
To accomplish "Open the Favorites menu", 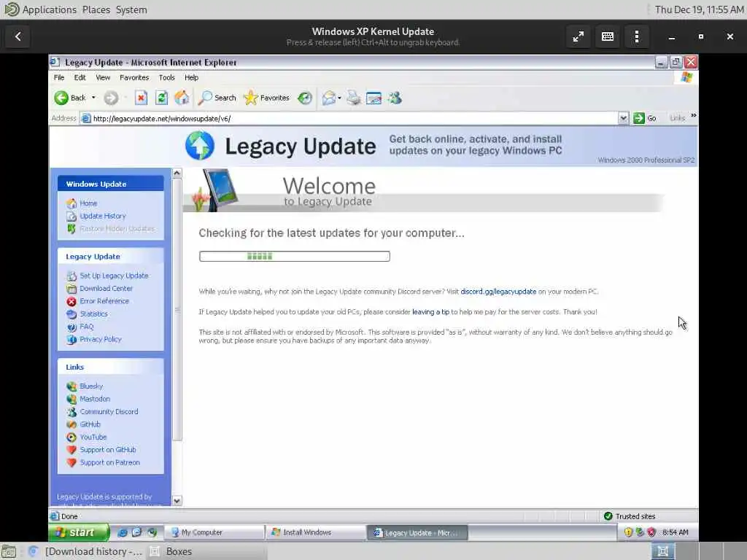I will pyautogui.click(x=134, y=77).
